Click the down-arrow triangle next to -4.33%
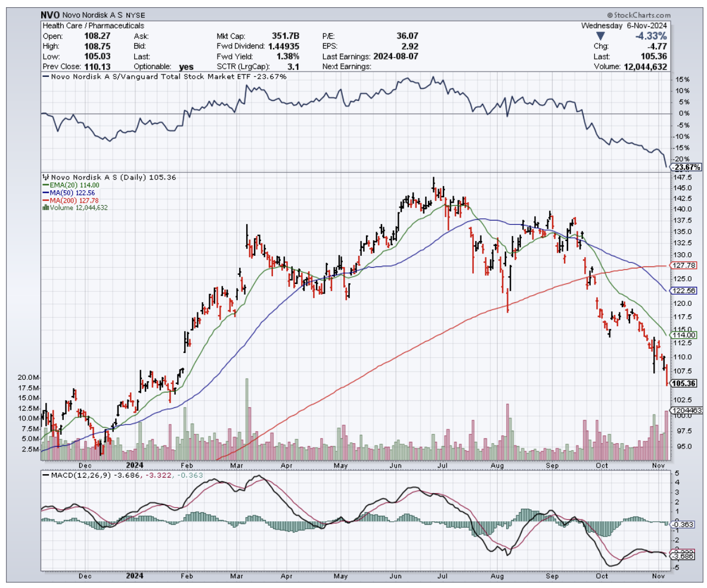The image size is (707, 588). (600, 36)
